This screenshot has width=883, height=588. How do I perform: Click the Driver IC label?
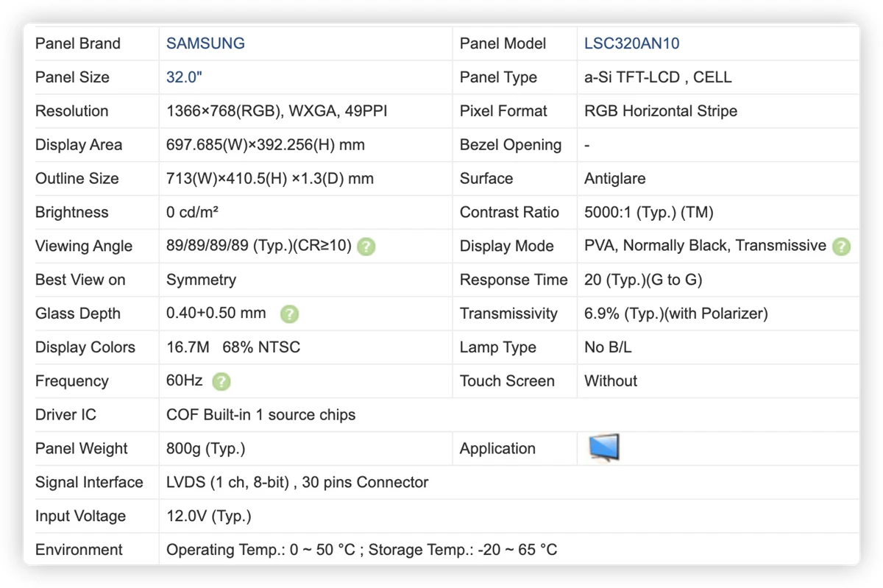pyautogui.click(x=65, y=415)
